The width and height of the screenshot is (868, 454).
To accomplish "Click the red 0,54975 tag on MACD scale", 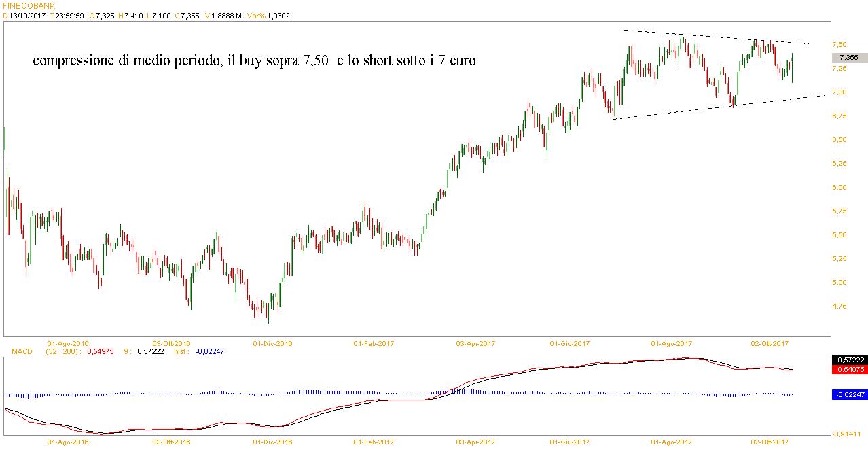I will click(x=849, y=369).
